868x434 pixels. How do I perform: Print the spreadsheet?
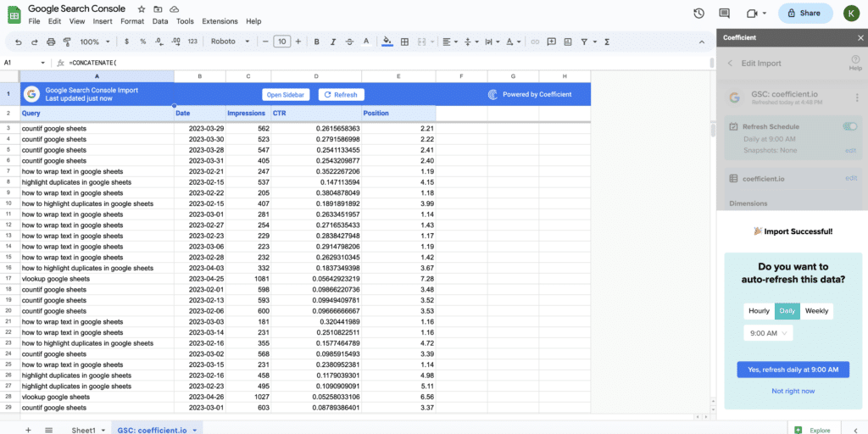pos(51,42)
